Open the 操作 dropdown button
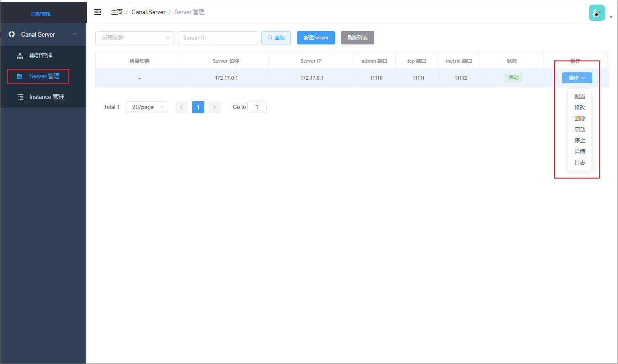Screen dimensions: 618x364 (577, 78)
